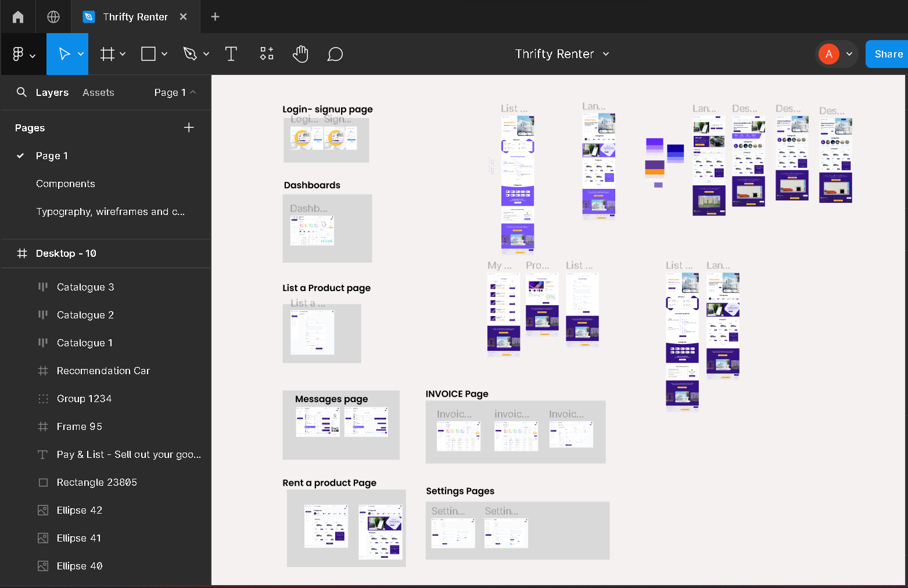Select the Pen tool
Image resolution: width=908 pixels, height=588 pixels.
tap(190, 53)
